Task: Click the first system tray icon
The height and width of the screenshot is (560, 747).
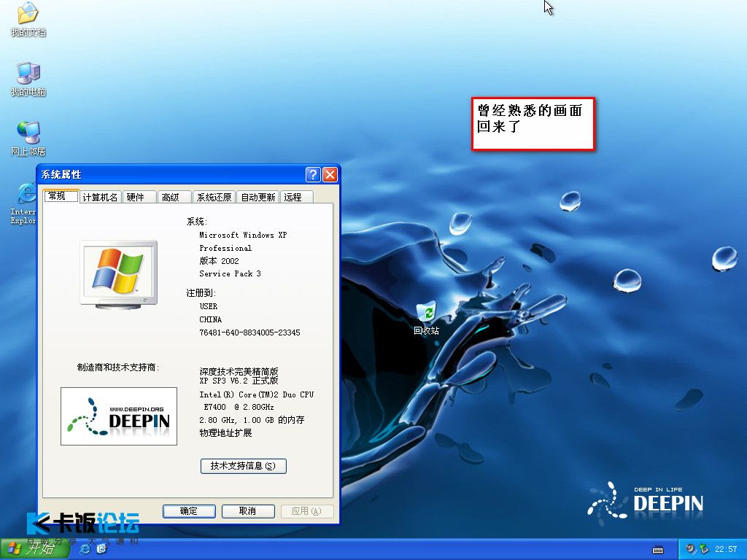Action: point(690,548)
